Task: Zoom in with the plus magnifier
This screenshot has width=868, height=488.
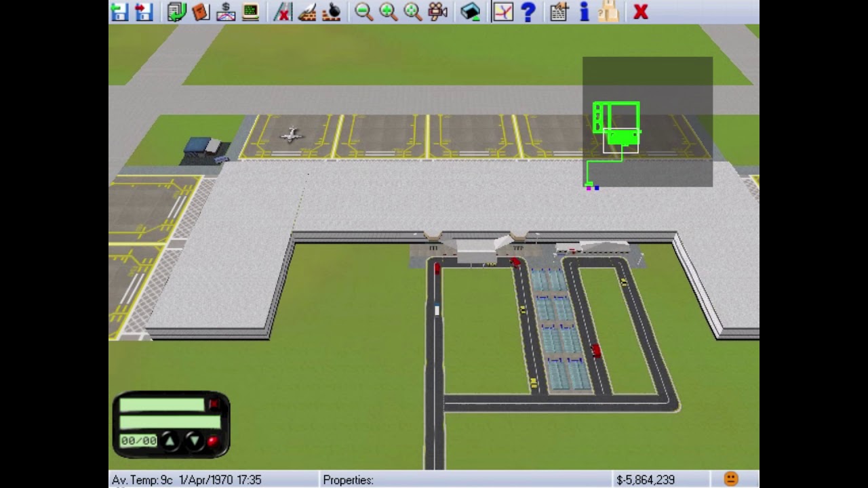Action: point(389,12)
